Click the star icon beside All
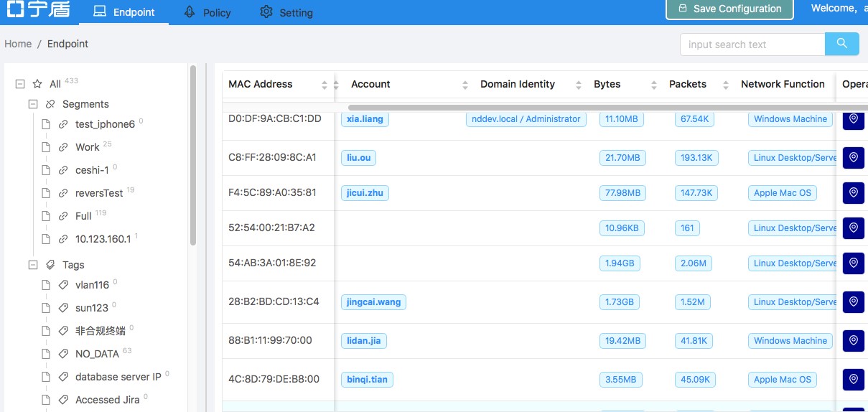Screen dimensions: 868x412 tap(37, 84)
